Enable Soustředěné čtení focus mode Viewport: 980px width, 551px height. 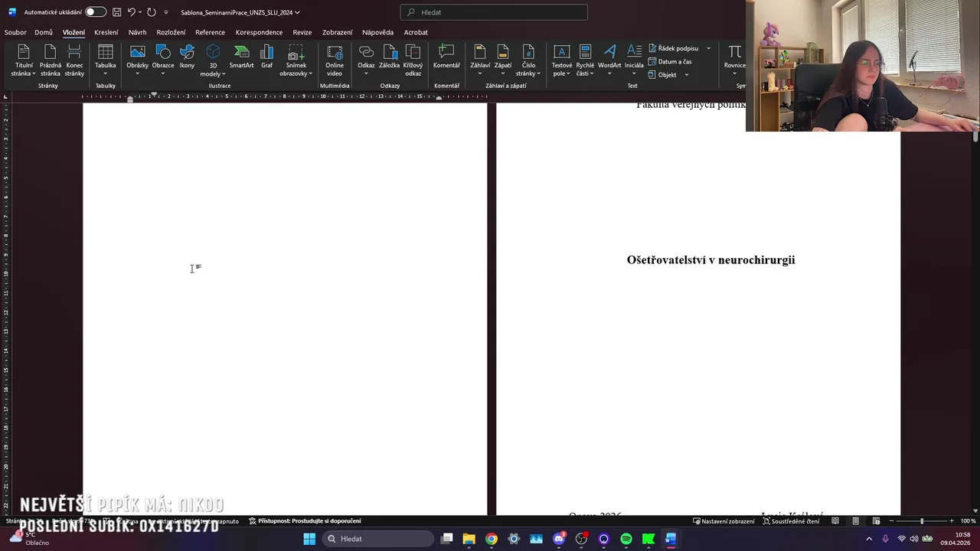pos(791,521)
